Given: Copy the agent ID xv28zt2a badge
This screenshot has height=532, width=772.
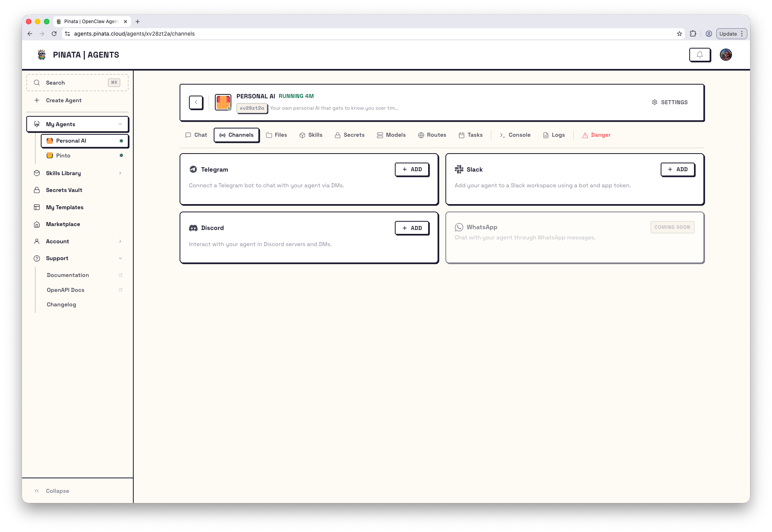Looking at the screenshot, I should [252, 108].
